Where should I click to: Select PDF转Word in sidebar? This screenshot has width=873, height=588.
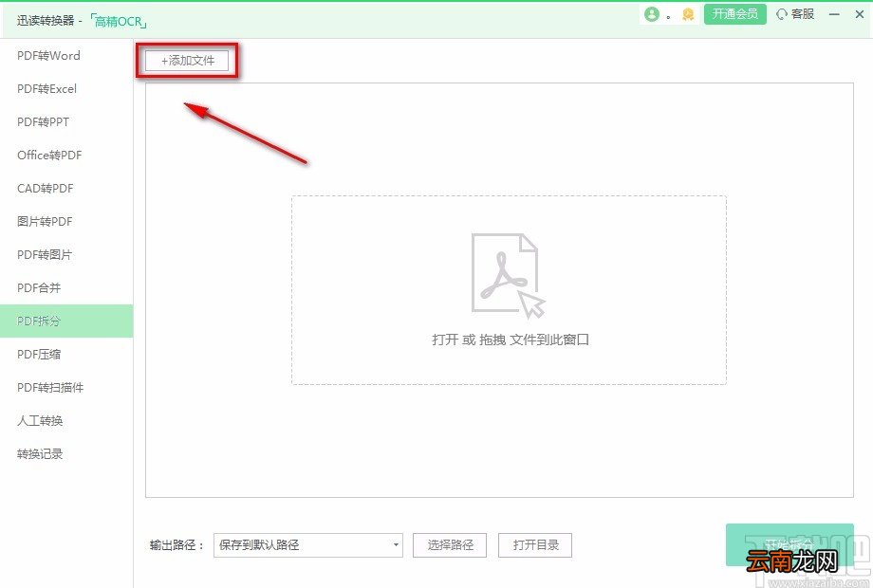click(x=66, y=56)
